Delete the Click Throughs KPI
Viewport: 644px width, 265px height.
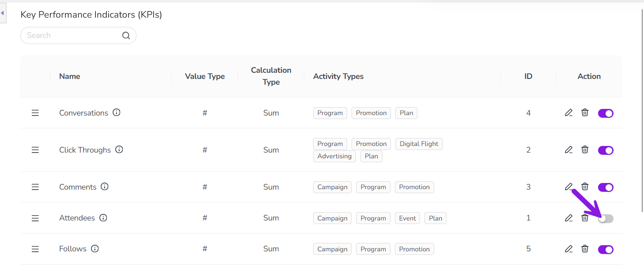[x=585, y=150]
